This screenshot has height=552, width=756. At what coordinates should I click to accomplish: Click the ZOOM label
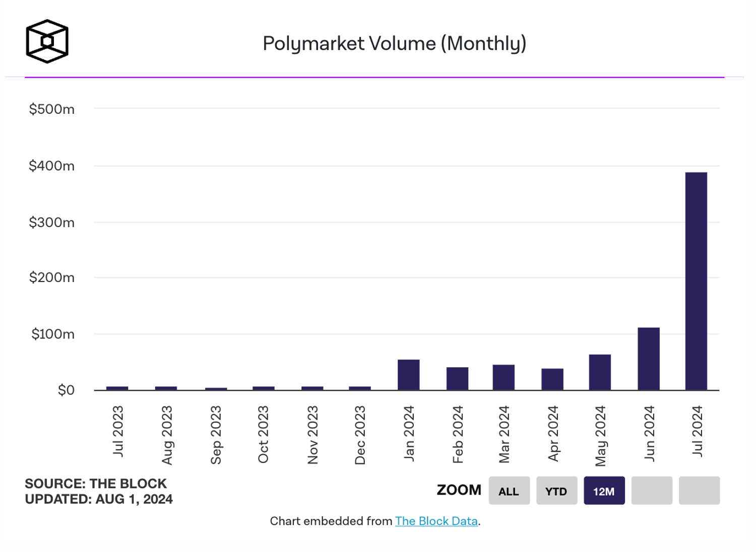tap(459, 490)
